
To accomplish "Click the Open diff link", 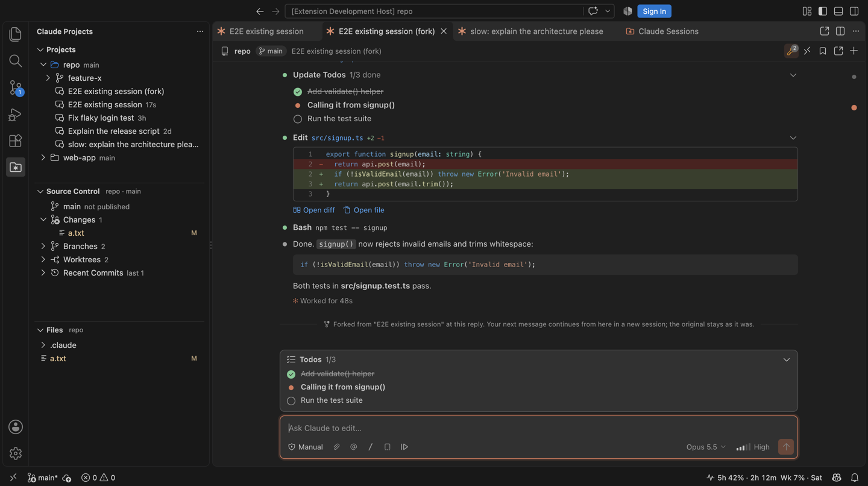I will click(314, 210).
